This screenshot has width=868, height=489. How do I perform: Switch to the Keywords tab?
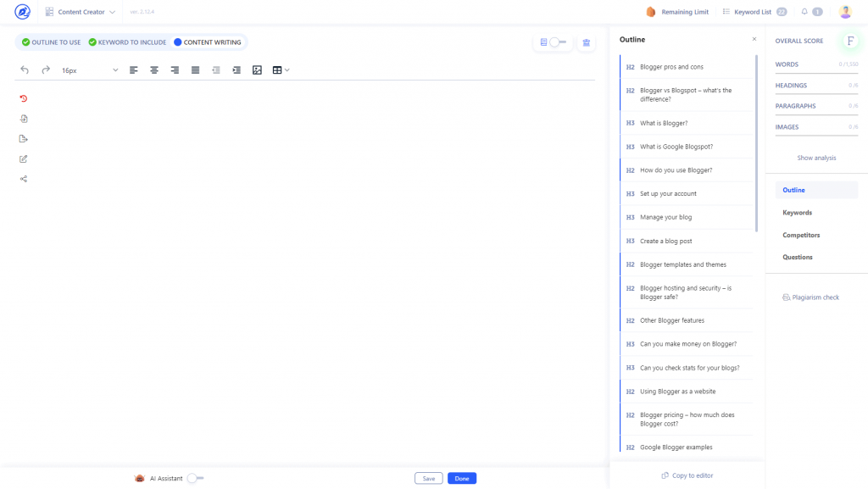pos(797,213)
